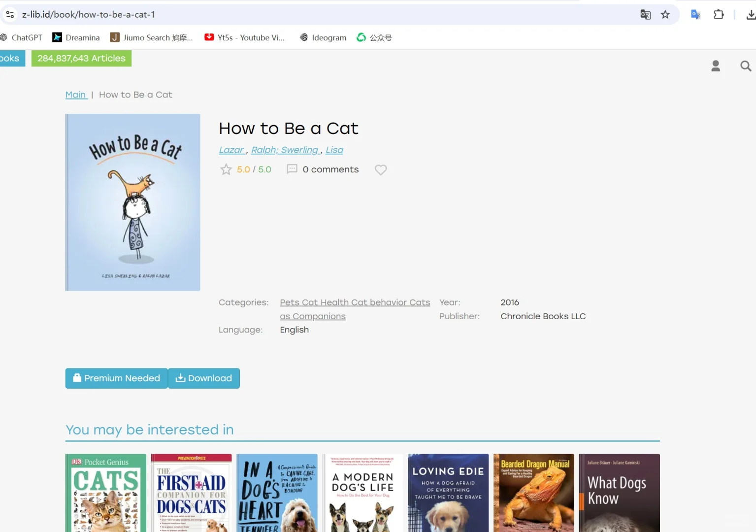Open A Modern Dog's Life book thumbnail
This screenshot has width=756, height=532.
(x=363, y=493)
